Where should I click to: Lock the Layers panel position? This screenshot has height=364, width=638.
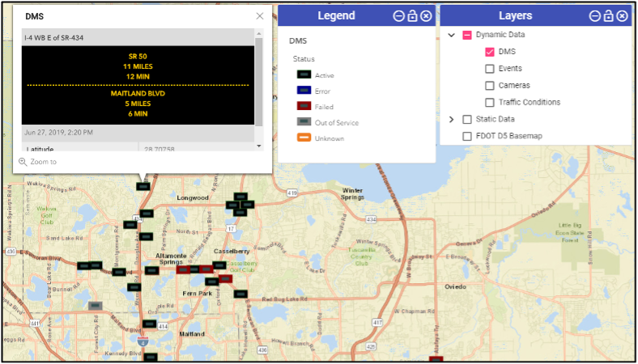click(x=609, y=16)
